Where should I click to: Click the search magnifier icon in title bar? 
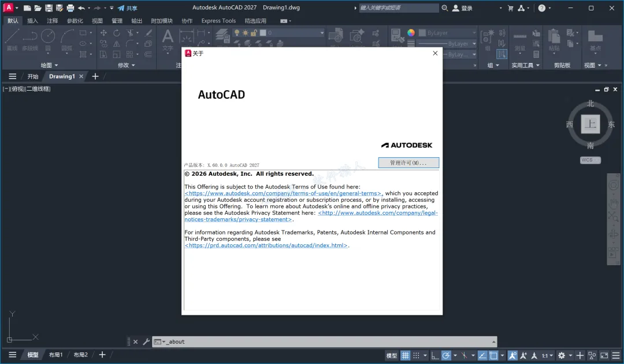444,8
